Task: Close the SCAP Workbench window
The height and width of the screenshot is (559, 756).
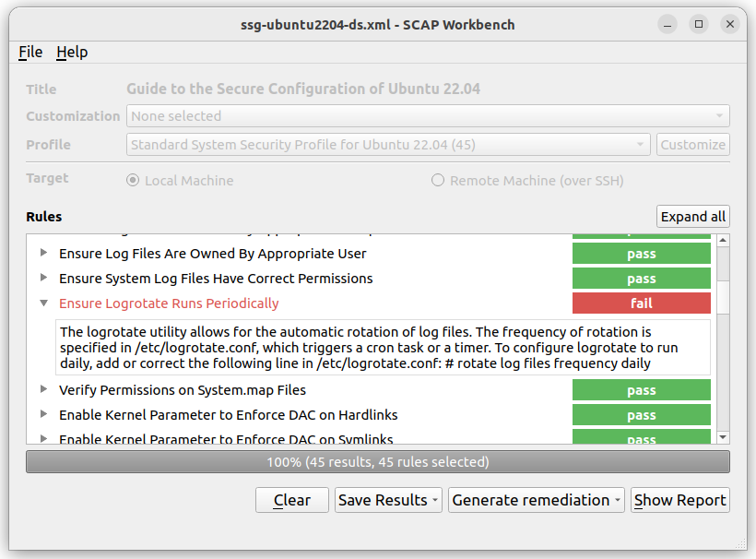Action: coord(730,24)
